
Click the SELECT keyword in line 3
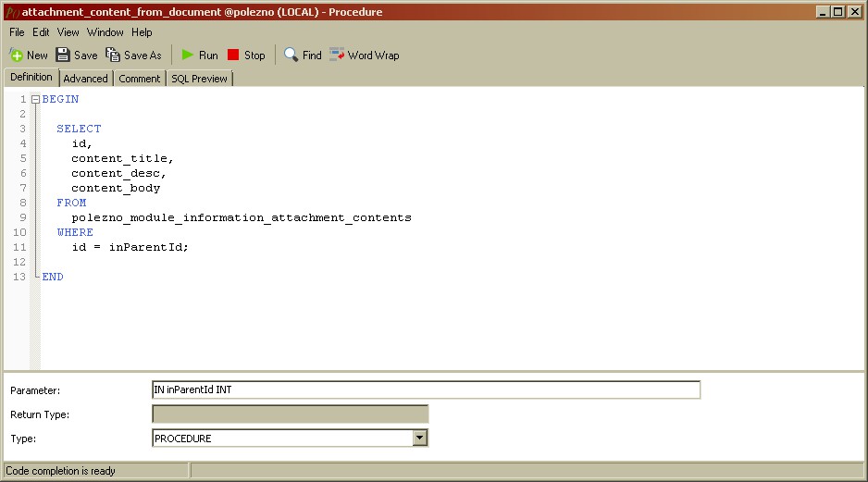point(79,129)
